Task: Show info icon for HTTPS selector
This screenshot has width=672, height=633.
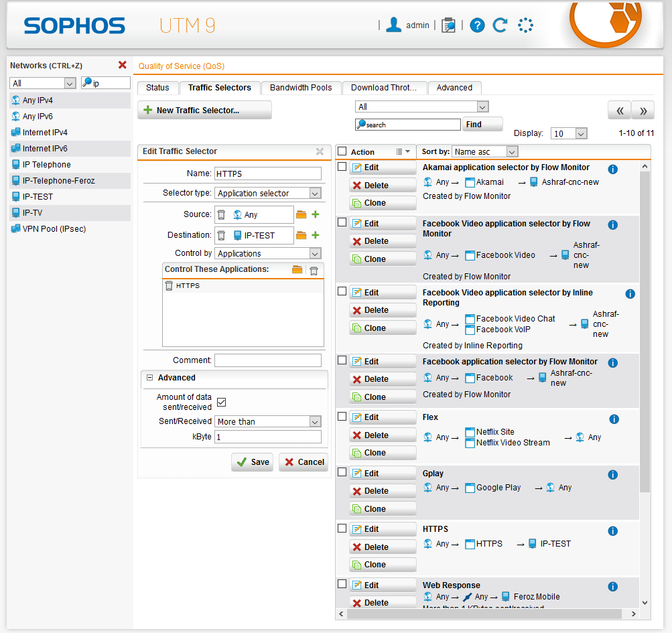Action: [x=613, y=531]
